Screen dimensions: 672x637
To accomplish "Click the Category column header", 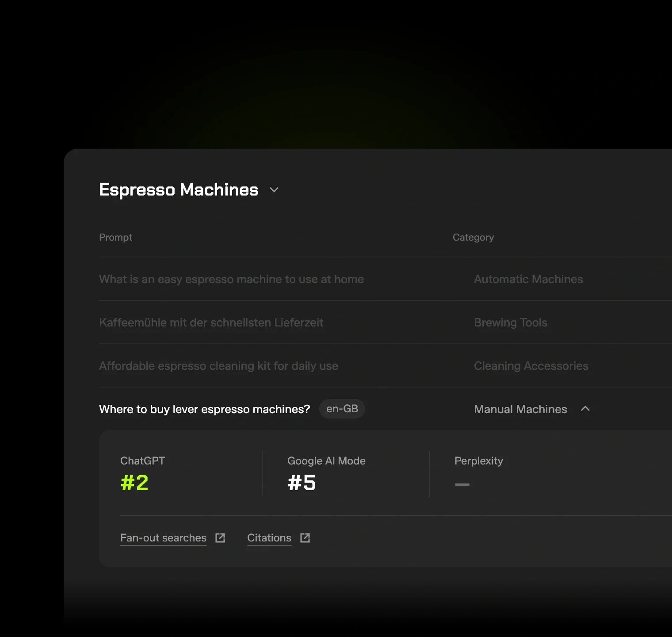I will 473,237.
